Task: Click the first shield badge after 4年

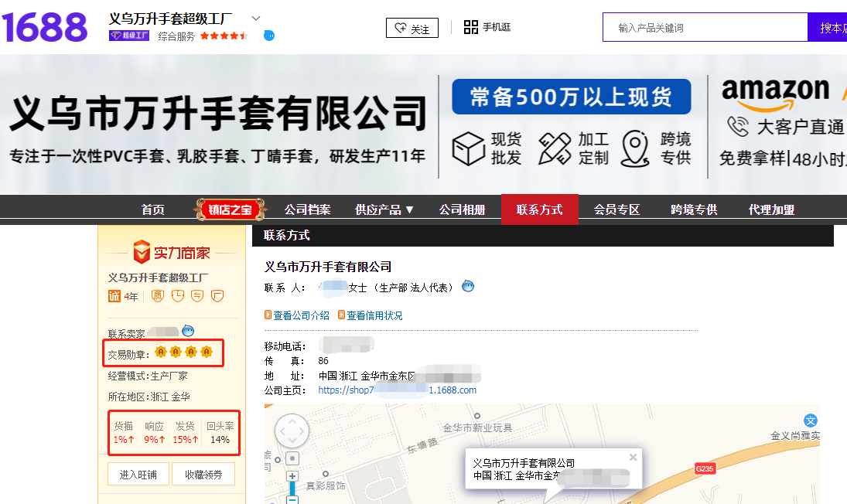Action: [158, 296]
